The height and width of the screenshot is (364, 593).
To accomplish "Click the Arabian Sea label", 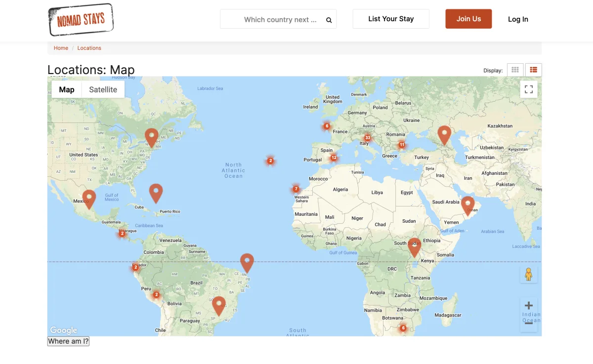I will pyautogui.click(x=492, y=231).
